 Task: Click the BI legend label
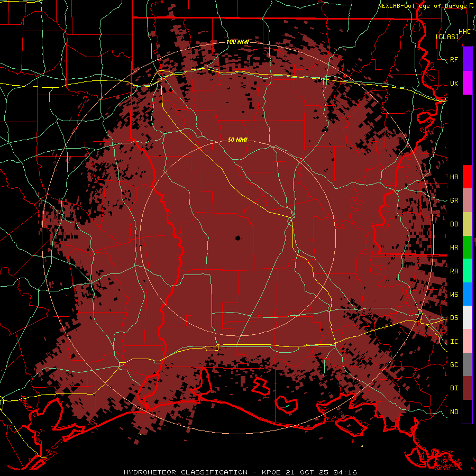pyautogui.click(x=454, y=388)
